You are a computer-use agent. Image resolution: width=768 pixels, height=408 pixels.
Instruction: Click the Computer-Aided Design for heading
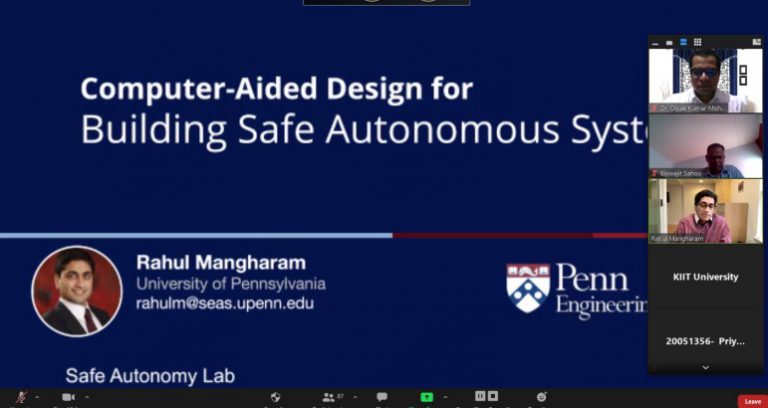pyautogui.click(x=277, y=89)
